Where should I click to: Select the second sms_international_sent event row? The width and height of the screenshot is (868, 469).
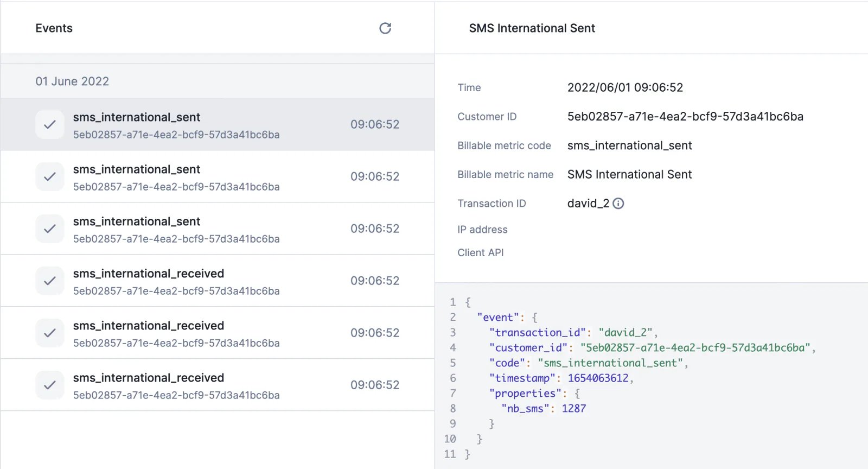tap(218, 176)
